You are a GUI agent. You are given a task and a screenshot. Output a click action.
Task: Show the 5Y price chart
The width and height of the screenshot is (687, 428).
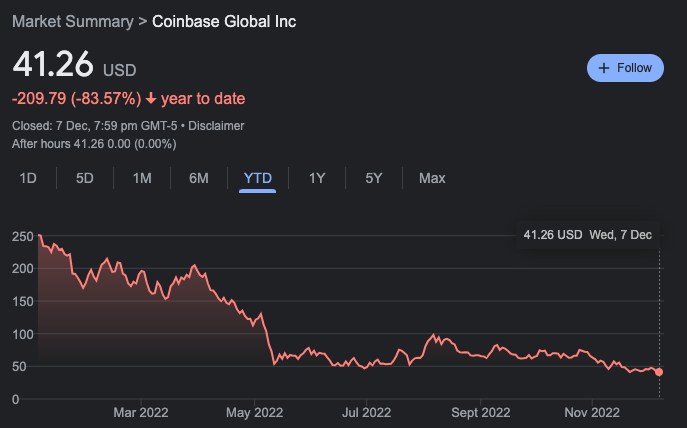pos(374,178)
